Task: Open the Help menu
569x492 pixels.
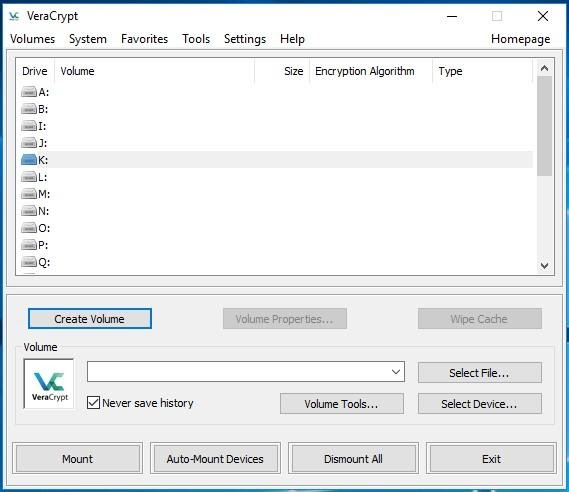Action: click(x=292, y=39)
